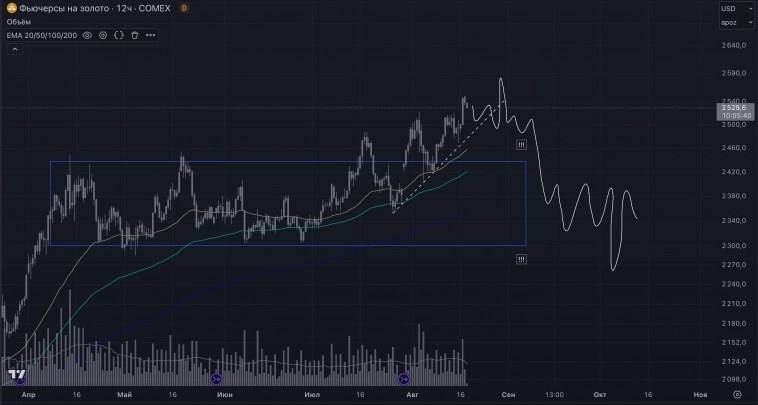This screenshot has height=405, width=758.
Task: Click the 2460,0 price axis label
Action: click(x=734, y=147)
